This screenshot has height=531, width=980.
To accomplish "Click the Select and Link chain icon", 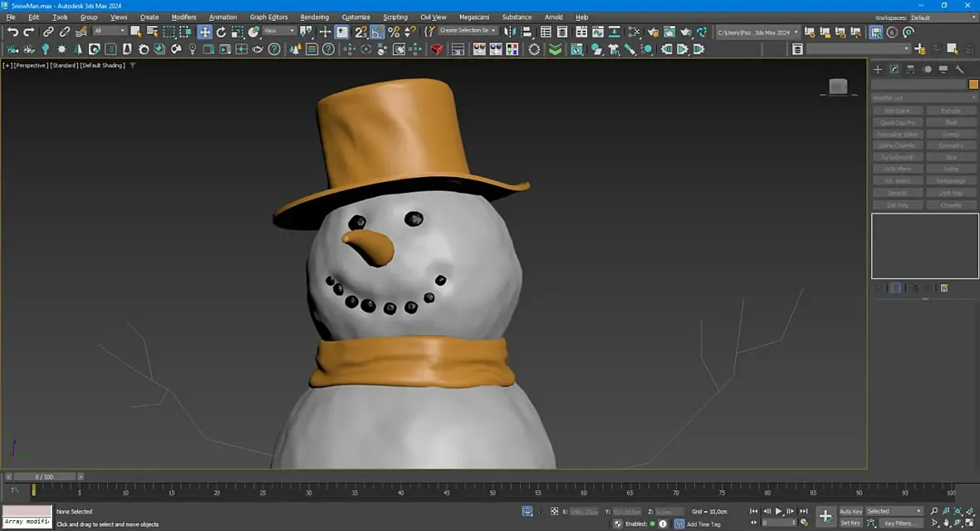I will point(48,32).
